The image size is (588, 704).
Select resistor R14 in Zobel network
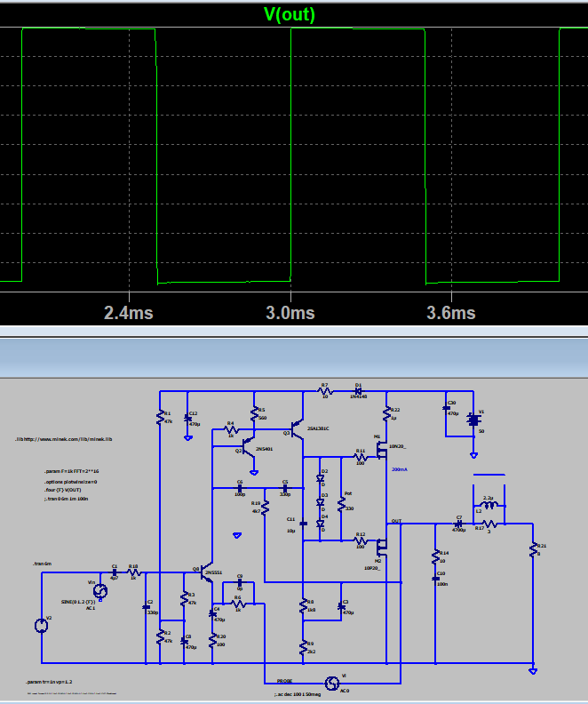[435, 556]
